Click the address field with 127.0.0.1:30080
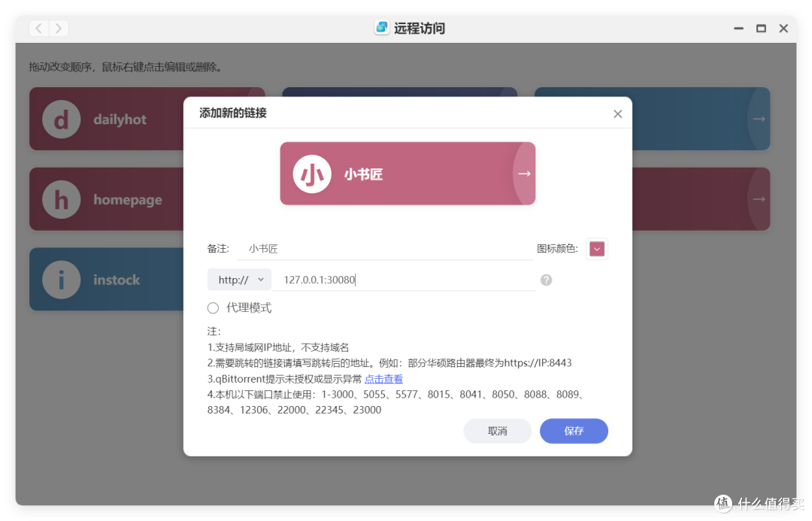 coord(404,280)
